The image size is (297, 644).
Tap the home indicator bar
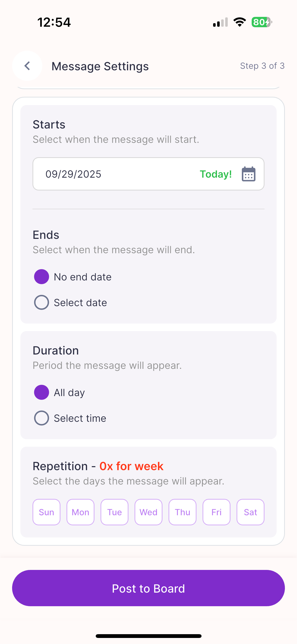coord(148,636)
